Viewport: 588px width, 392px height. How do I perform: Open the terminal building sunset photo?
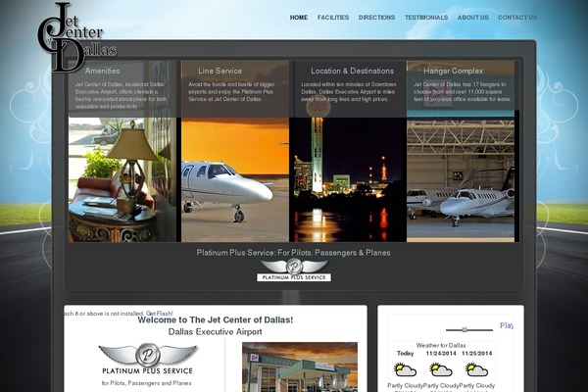coord(300,367)
